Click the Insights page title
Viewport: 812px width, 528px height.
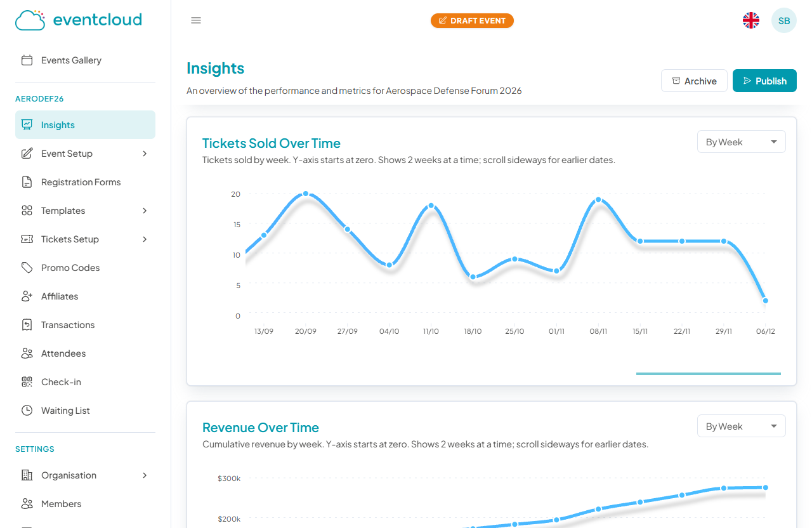coord(216,69)
